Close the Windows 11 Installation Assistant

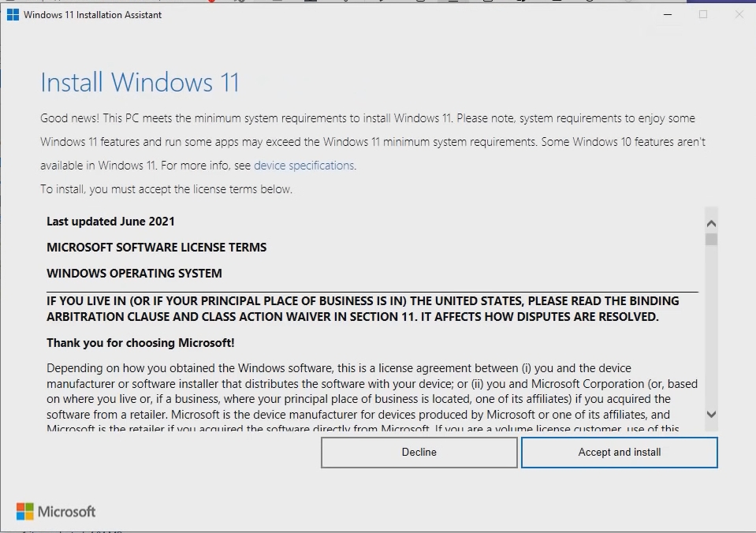[739, 14]
